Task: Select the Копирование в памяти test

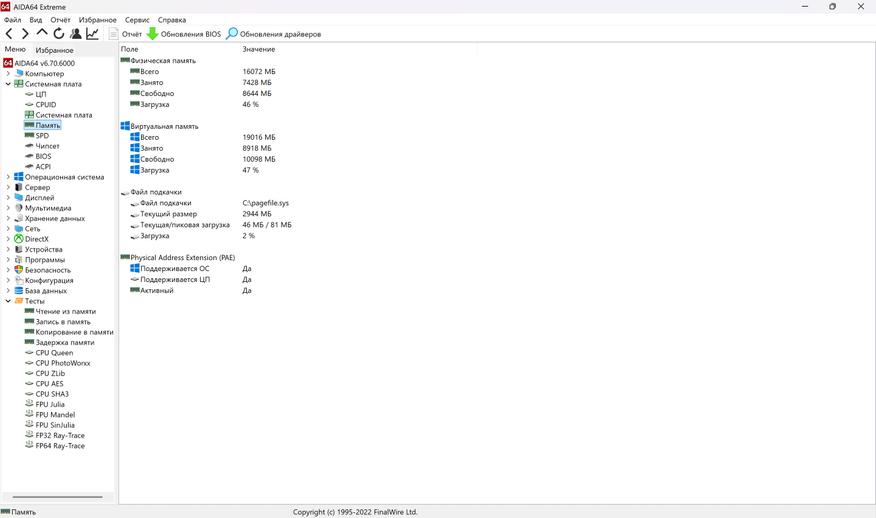Action: (74, 332)
